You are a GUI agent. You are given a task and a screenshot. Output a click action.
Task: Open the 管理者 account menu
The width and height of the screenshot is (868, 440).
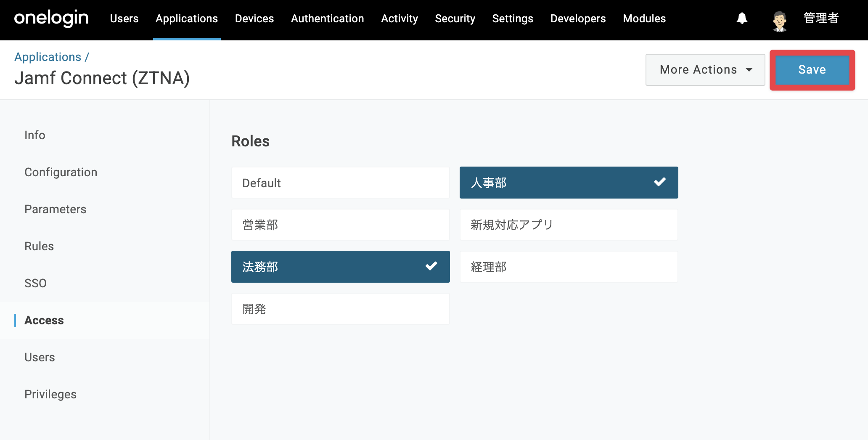pos(821,19)
